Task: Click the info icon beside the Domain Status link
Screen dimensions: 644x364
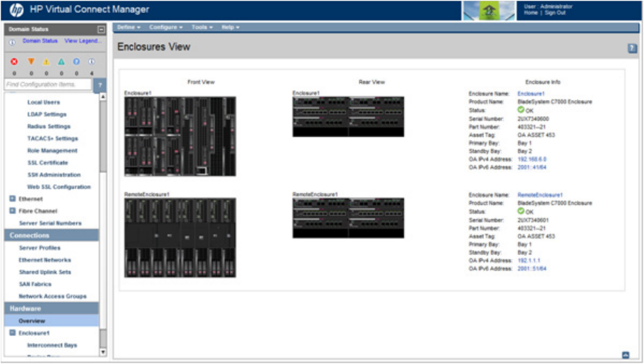Action: [x=12, y=42]
